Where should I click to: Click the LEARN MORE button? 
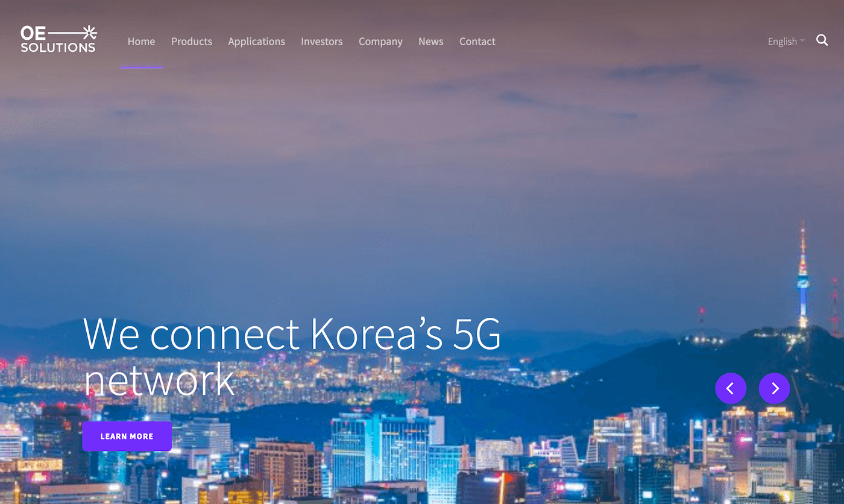click(127, 436)
